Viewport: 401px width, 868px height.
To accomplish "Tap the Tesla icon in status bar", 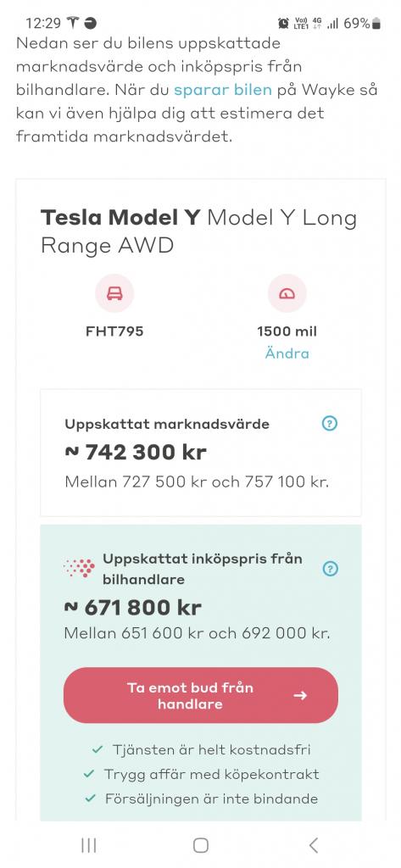I will tap(73, 23).
